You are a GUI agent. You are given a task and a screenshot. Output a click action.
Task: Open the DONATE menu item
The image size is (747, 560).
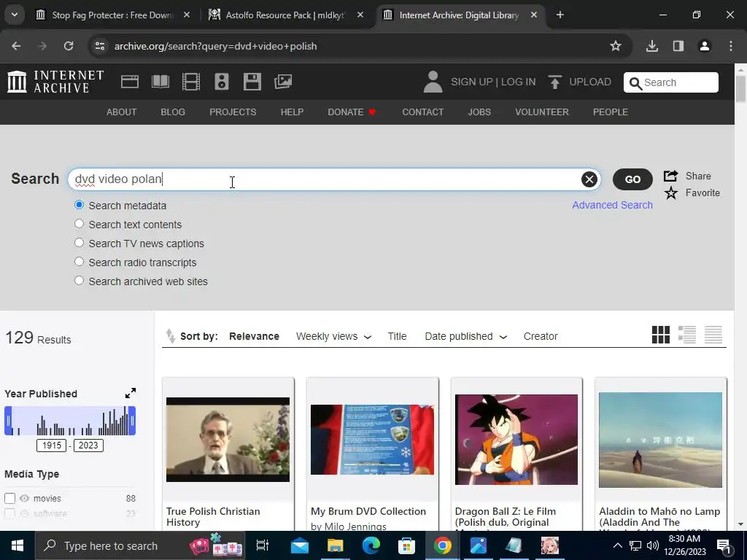point(352,112)
